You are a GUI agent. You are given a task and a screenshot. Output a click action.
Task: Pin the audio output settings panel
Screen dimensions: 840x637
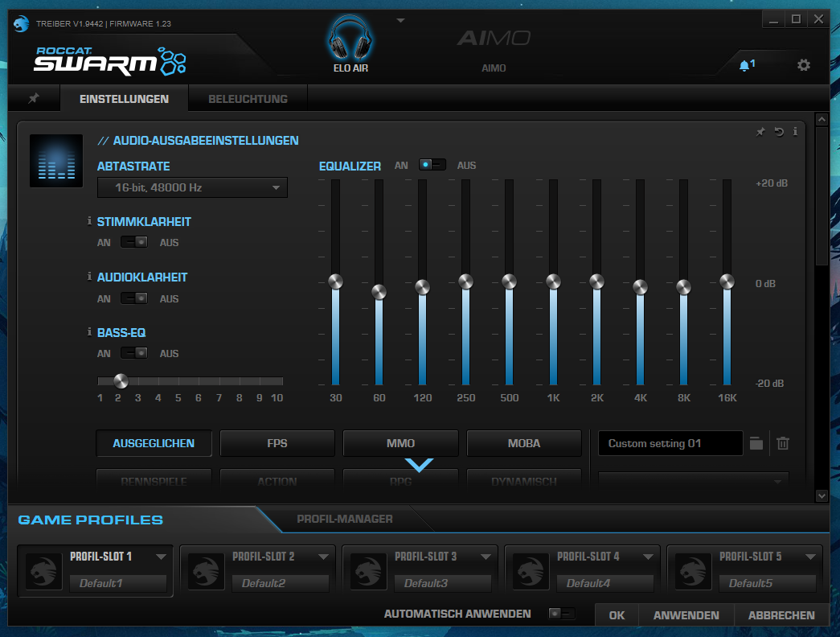click(760, 132)
